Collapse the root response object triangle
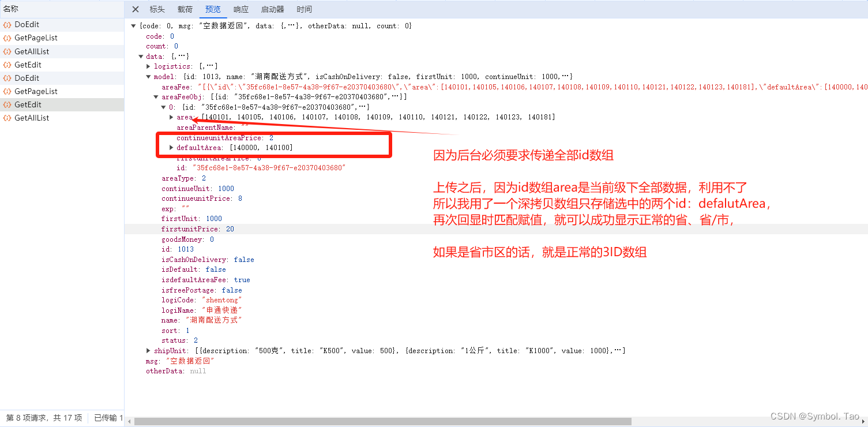The image size is (868, 427). click(x=134, y=26)
